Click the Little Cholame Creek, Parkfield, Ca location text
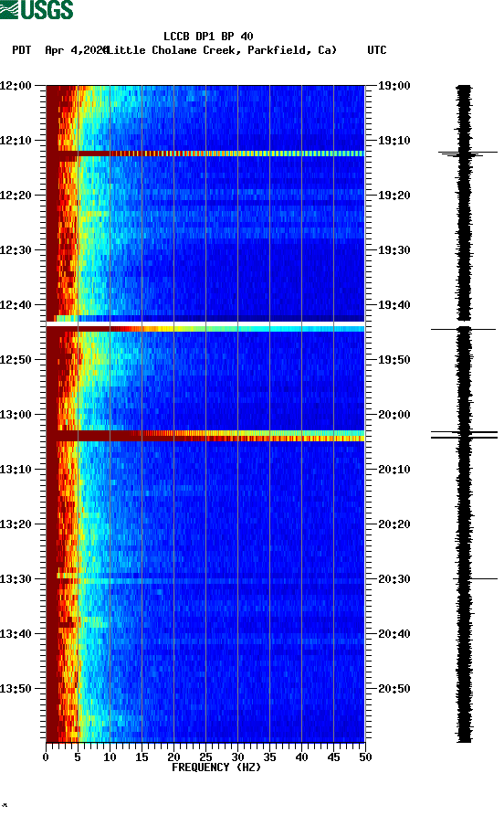The image size is (504, 815). (x=222, y=50)
